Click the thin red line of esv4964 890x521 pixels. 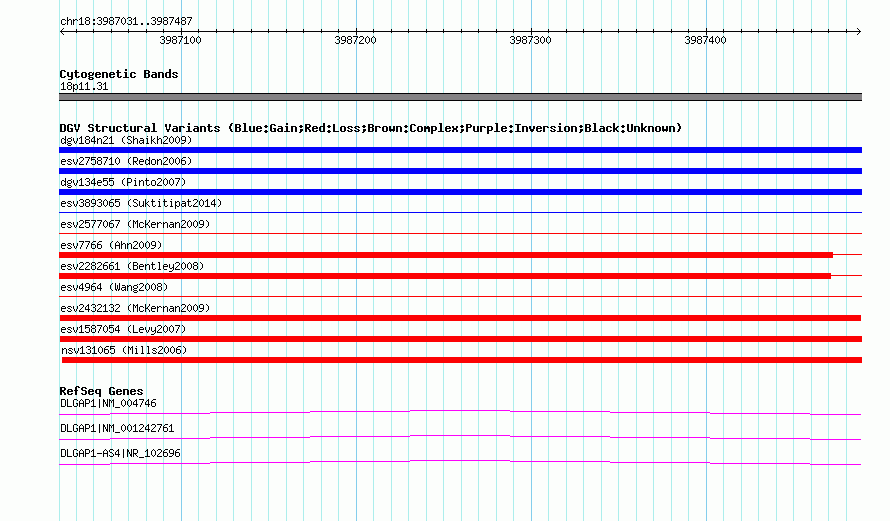460,296
